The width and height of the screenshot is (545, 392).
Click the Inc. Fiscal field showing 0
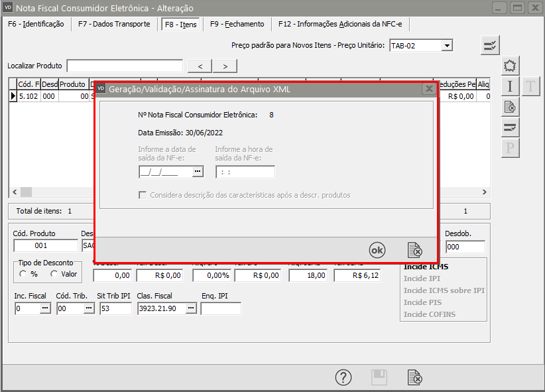(x=28, y=308)
